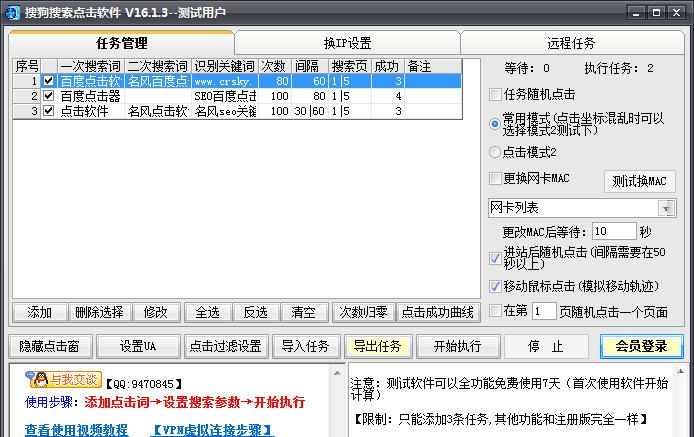Open 点击过滤设置
Image resolution: width=694 pixels, height=437 pixels.
click(x=226, y=346)
